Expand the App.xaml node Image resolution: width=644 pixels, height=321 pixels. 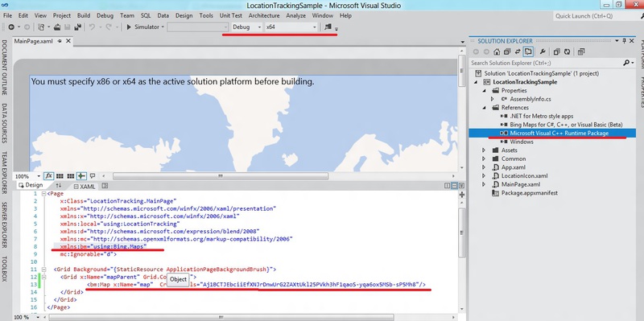[x=485, y=167]
